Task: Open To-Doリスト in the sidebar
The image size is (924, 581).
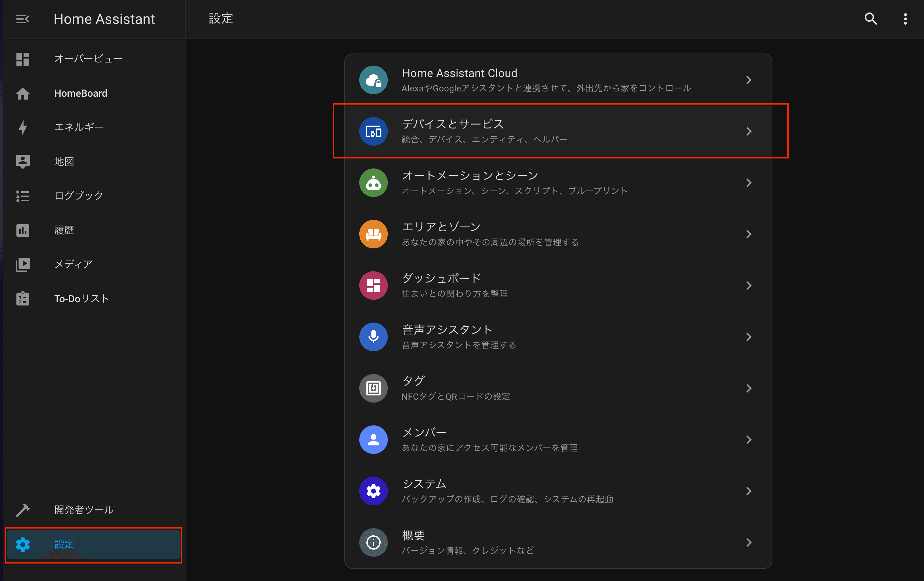Action: point(81,299)
